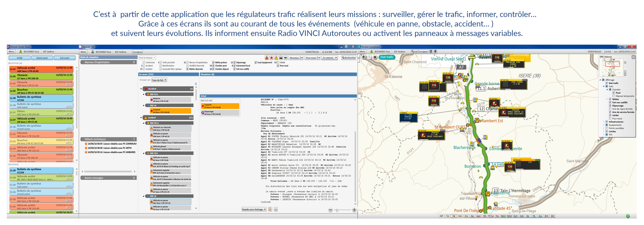This screenshot has width=644, height=225.
Task: Click the yellow warning triangle incident icon
Action: 276,58
